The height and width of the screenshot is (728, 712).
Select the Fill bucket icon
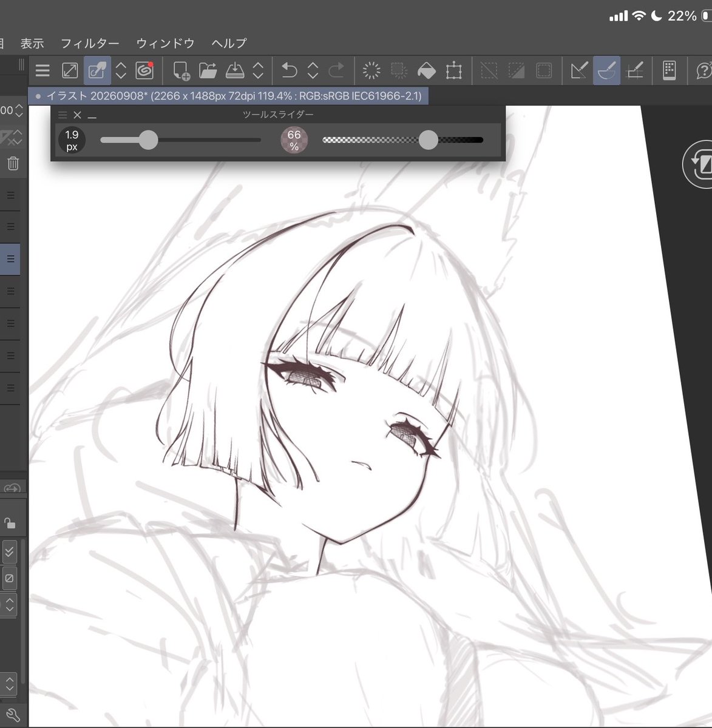[x=427, y=71]
